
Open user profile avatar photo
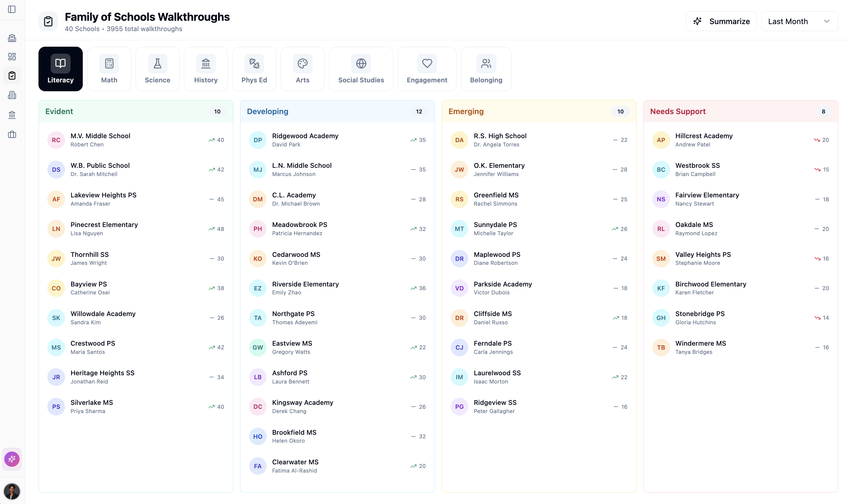coord(12,491)
